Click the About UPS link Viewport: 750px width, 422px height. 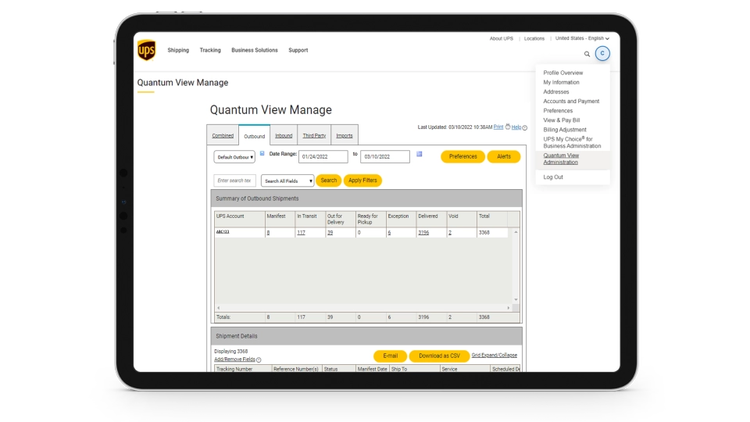pos(501,39)
